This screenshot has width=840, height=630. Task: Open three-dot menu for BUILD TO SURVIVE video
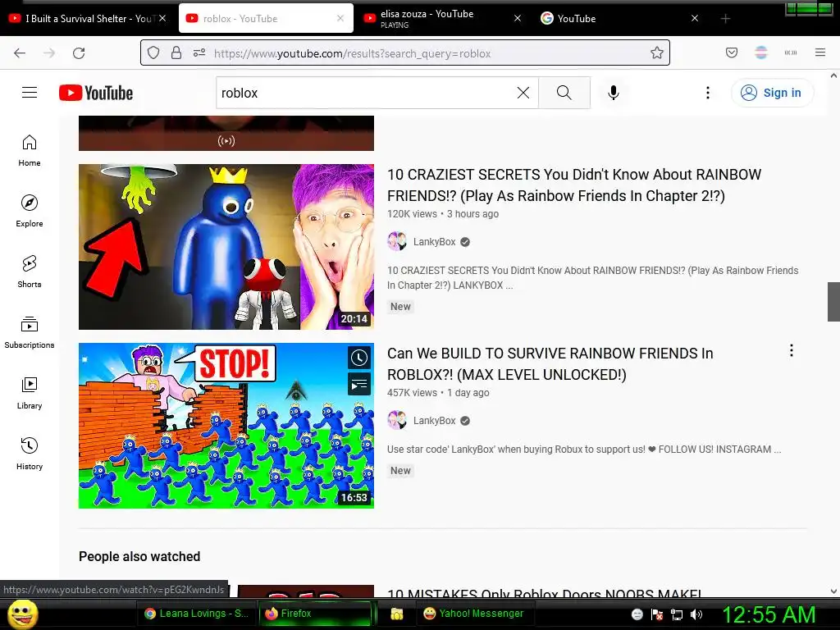[x=792, y=350]
